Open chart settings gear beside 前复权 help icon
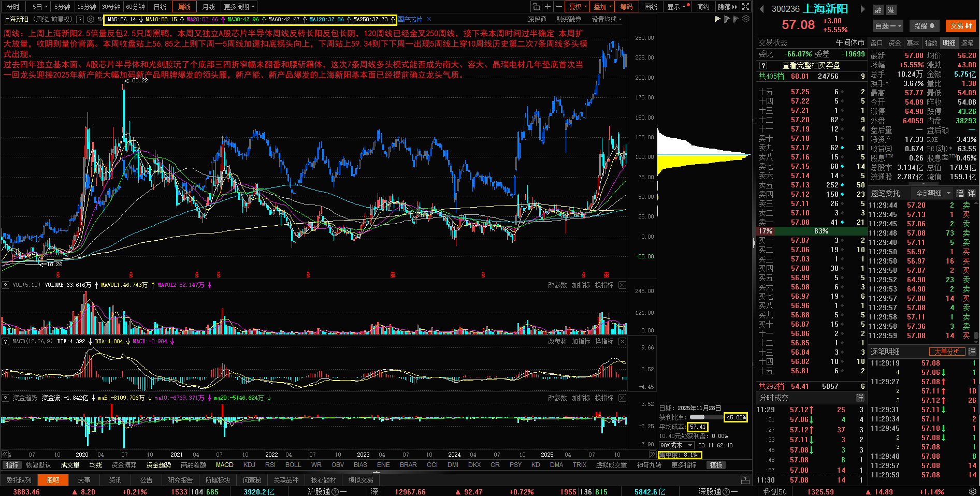 click(x=91, y=20)
